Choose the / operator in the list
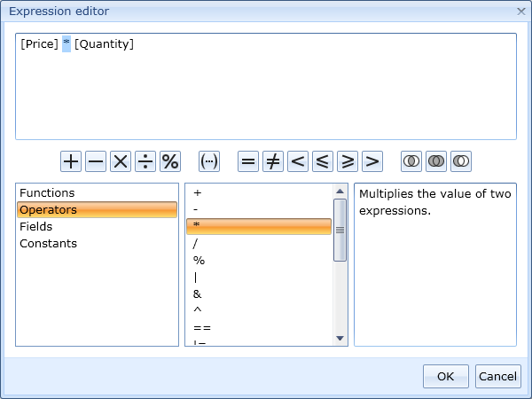Screen dimensions: 532x399 click(x=259, y=243)
